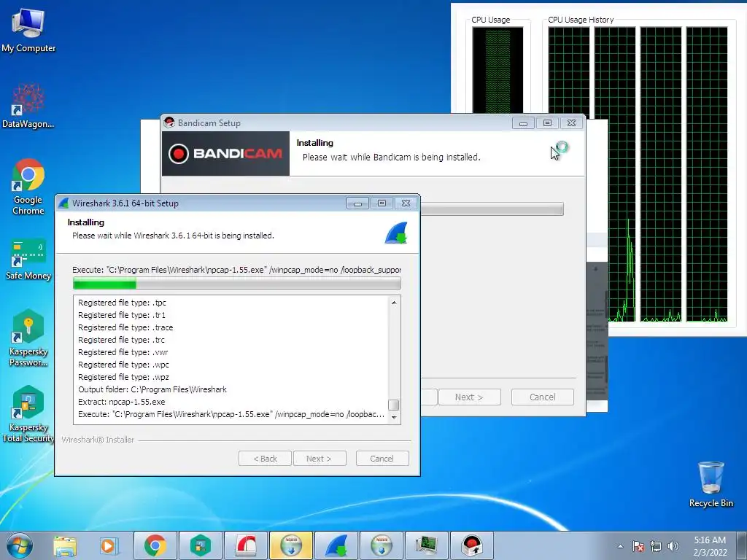
Task: Open the clock showing 5:16 AM
Action: [x=710, y=546]
